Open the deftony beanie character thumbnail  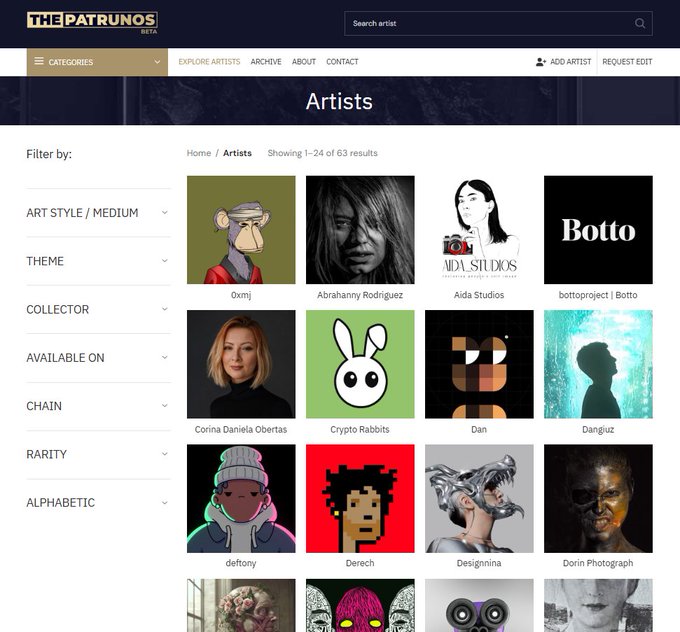click(241, 498)
